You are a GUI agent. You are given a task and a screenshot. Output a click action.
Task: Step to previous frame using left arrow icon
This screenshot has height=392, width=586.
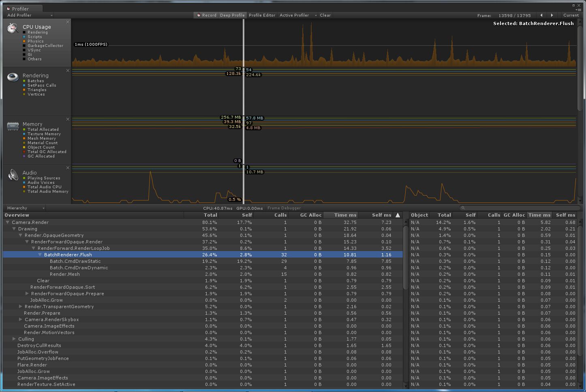[542, 15]
